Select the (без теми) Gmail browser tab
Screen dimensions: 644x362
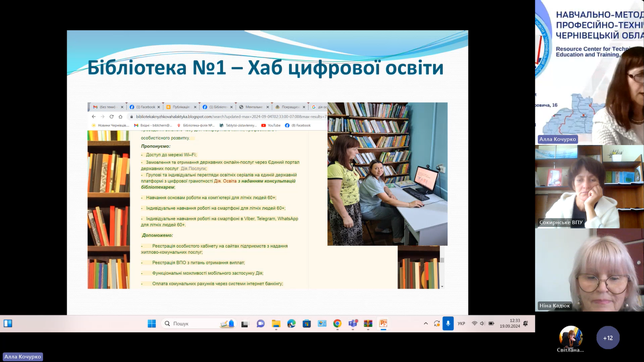[107, 107]
